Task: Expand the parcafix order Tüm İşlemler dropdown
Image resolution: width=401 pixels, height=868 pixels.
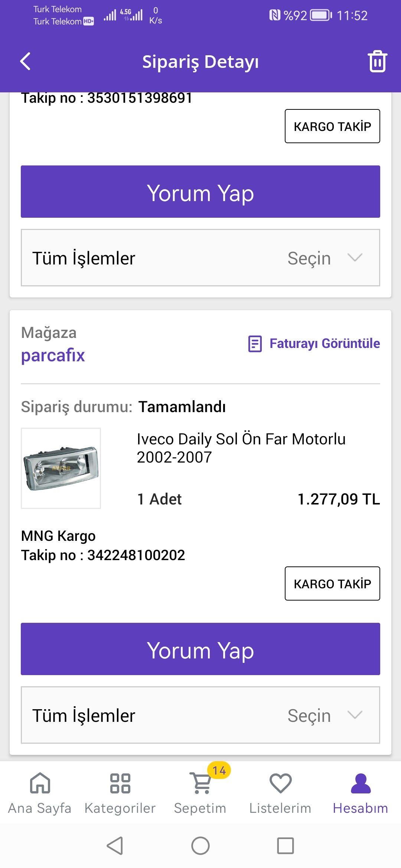Action: coord(200,715)
